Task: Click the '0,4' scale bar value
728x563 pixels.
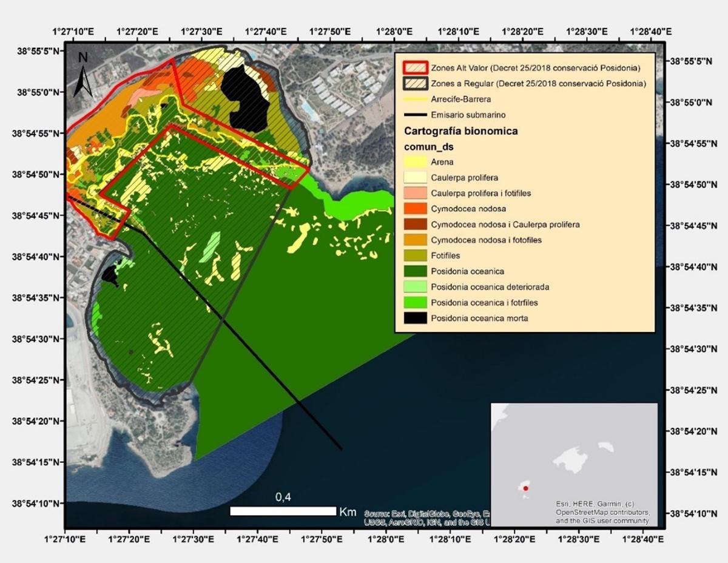Action: [x=283, y=497]
